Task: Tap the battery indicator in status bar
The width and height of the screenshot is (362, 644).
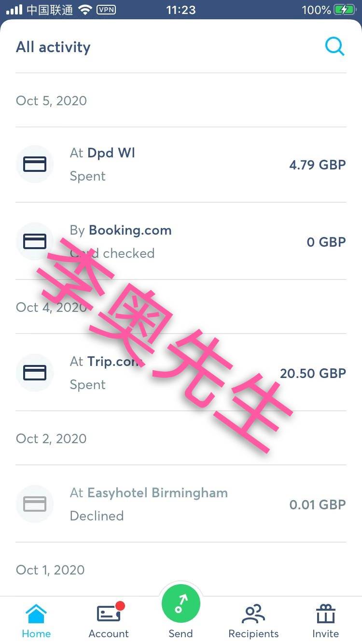Action: point(347,10)
